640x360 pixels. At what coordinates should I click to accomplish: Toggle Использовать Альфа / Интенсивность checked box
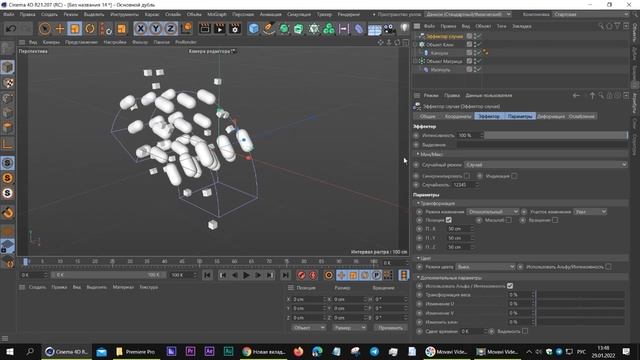tap(510, 286)
